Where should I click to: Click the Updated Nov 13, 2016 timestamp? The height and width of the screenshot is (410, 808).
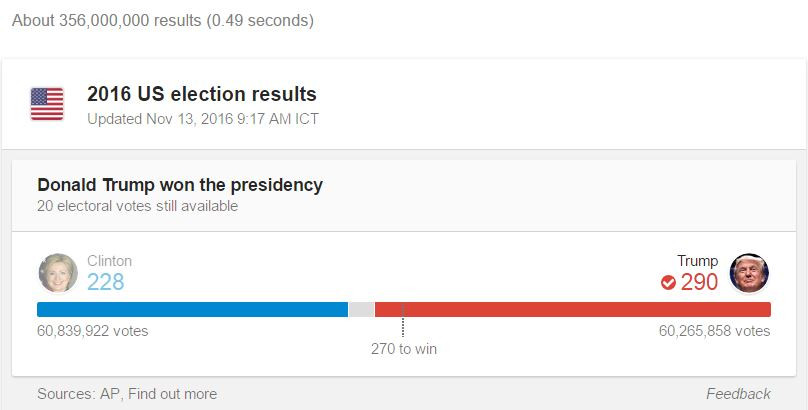[x=203, y=118]
